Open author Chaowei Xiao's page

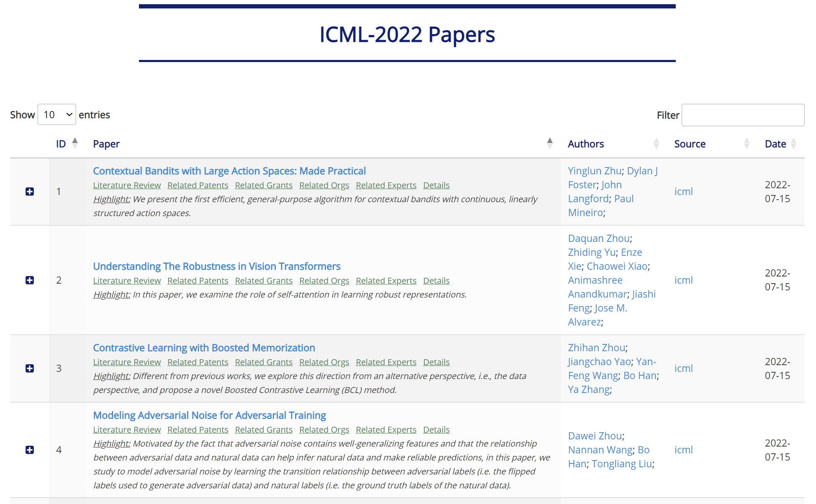pos(617,266)
